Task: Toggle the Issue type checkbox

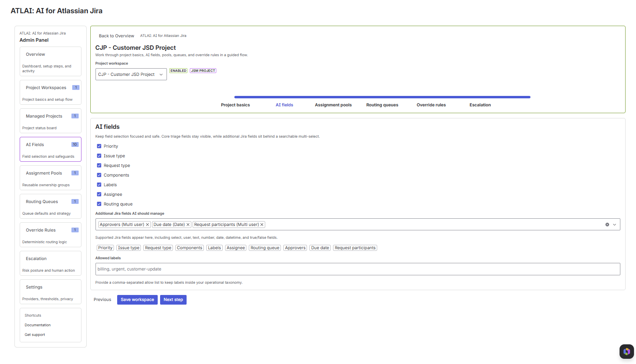Action: coord(99,156)
